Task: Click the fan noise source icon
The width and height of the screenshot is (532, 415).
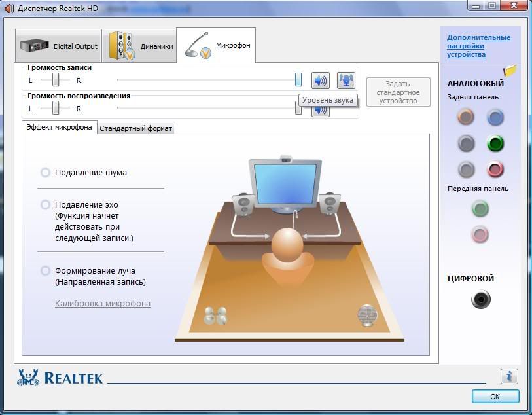Action: pyautogui.click(x=367, y=316)
